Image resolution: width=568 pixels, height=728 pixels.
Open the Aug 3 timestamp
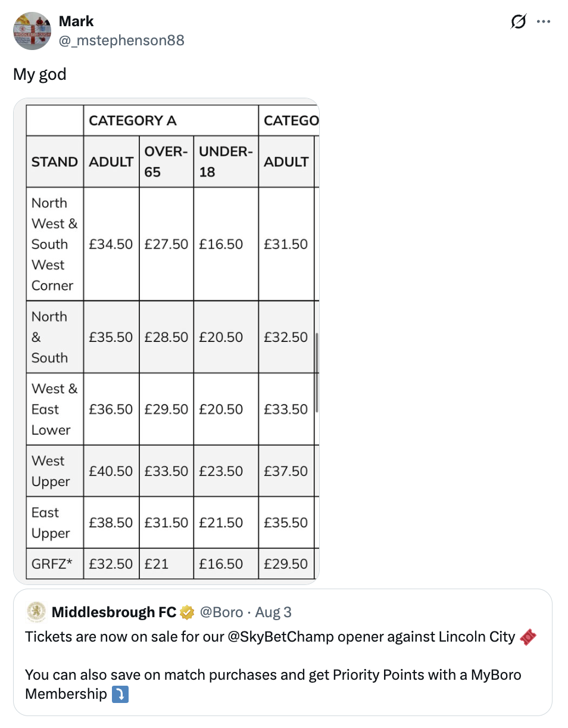coord(273,612)
